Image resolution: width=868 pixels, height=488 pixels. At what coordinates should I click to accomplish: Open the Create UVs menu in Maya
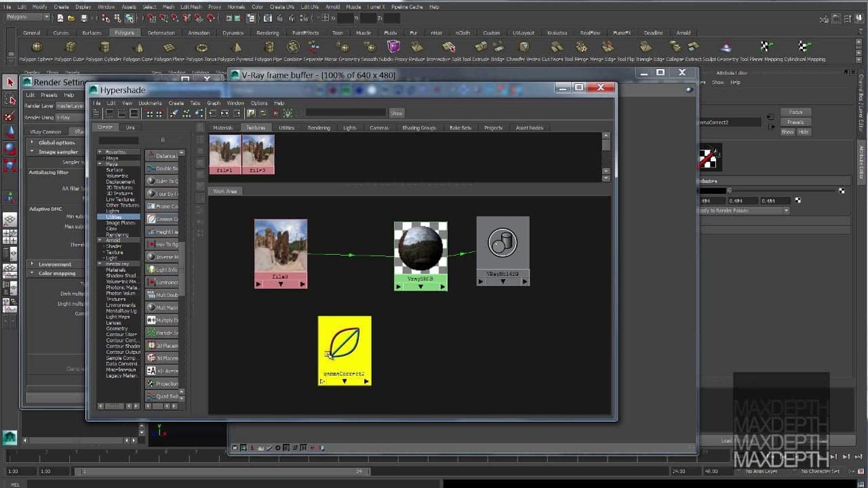[281, 7]
